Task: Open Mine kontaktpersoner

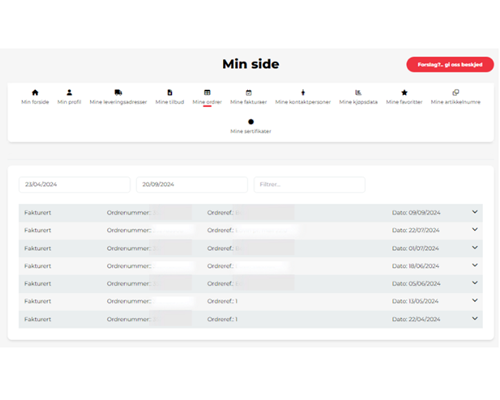Action: (303, 102)
